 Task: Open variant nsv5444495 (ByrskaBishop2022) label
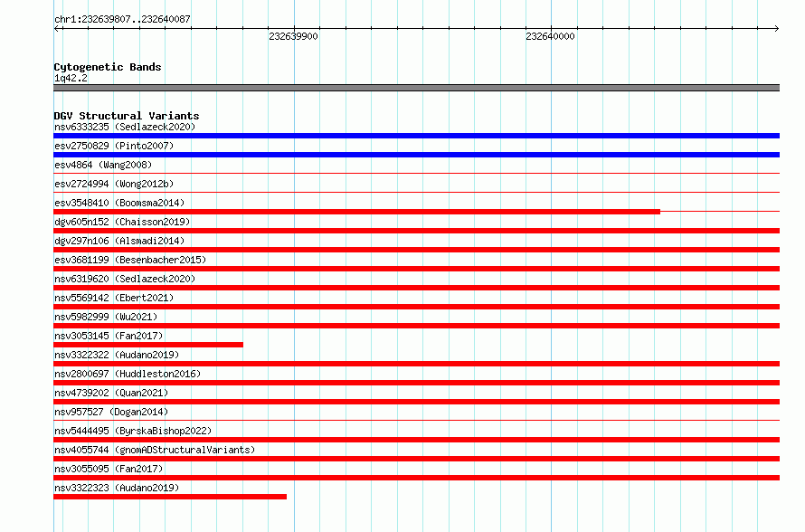tap(133, 431)
